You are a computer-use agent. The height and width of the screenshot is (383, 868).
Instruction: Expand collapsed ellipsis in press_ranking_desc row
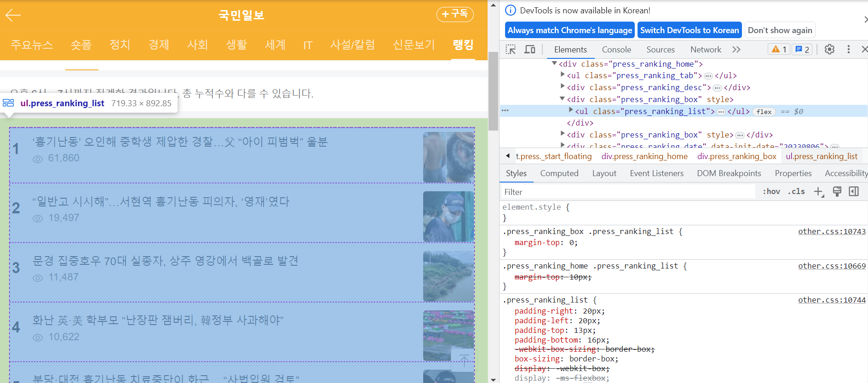pyautogui.click(x=717, y=88)
